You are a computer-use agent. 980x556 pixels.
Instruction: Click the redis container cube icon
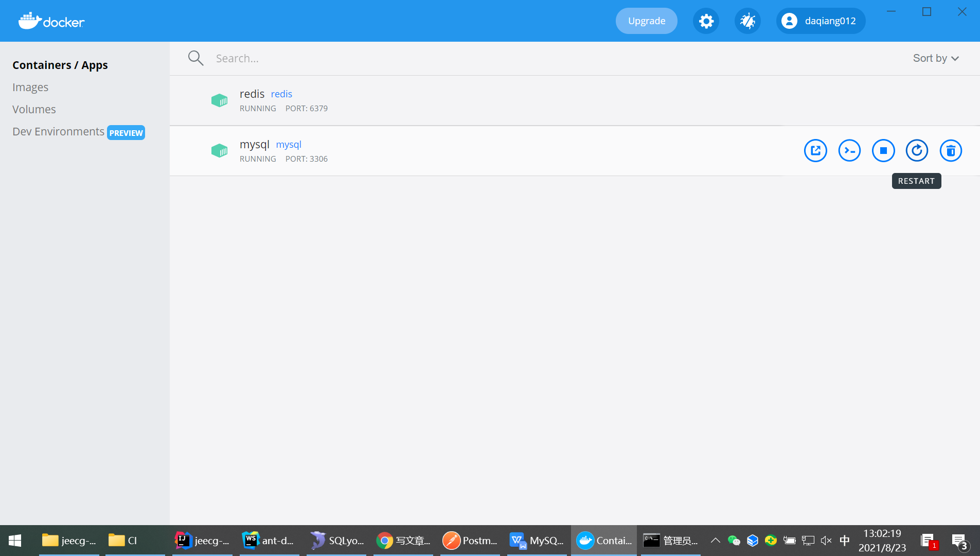pyautogui.click(x=219, y=100)
